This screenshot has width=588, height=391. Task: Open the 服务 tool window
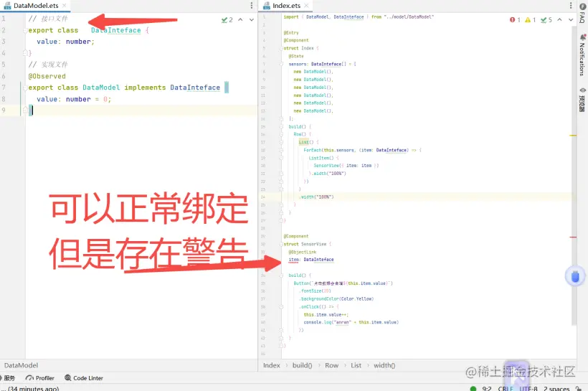8,378
